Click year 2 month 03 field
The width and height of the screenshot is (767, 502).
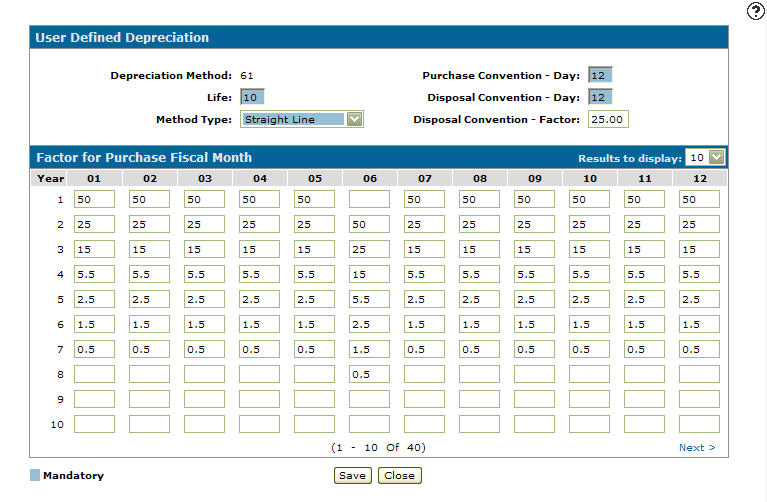coord(204,224)
